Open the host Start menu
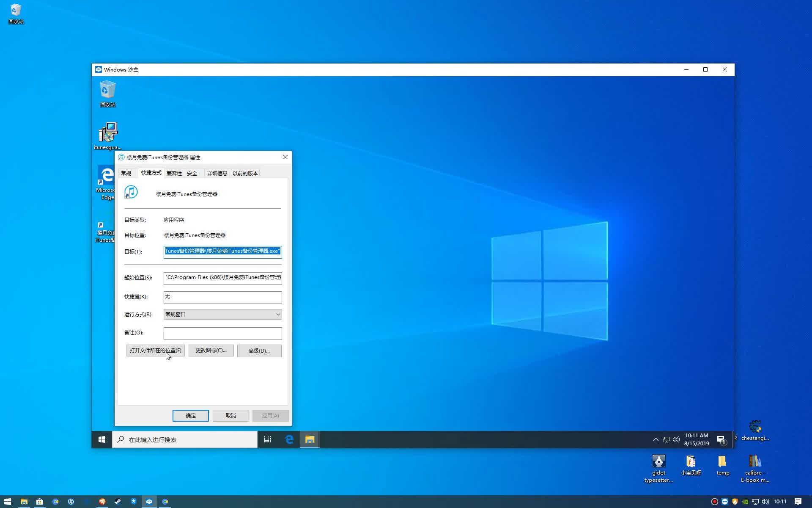812x508 pixels. [x=7, y=502]
